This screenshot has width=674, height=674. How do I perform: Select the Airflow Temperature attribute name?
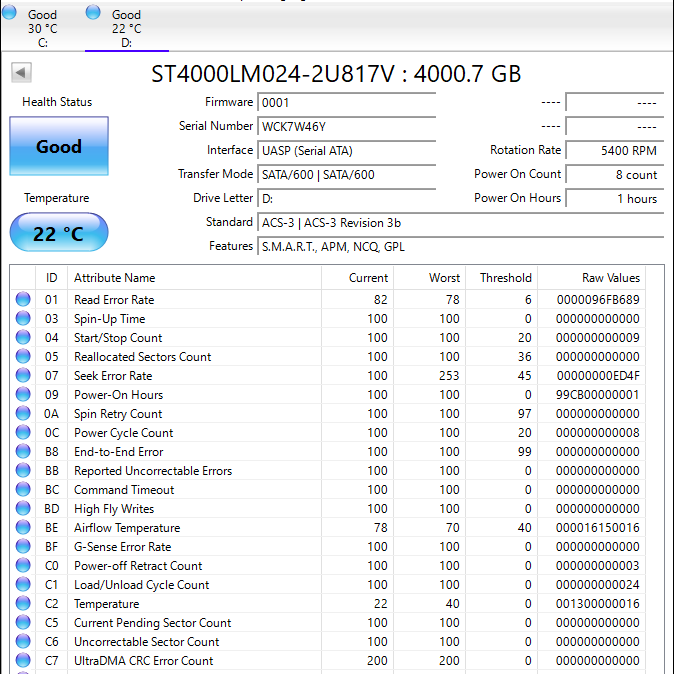[x=127, y=528]
